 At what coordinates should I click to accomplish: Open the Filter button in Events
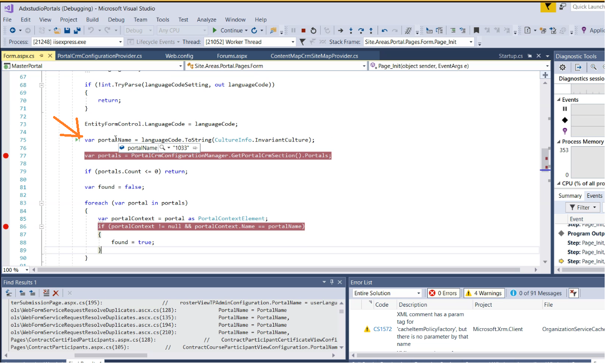(583, 207)
